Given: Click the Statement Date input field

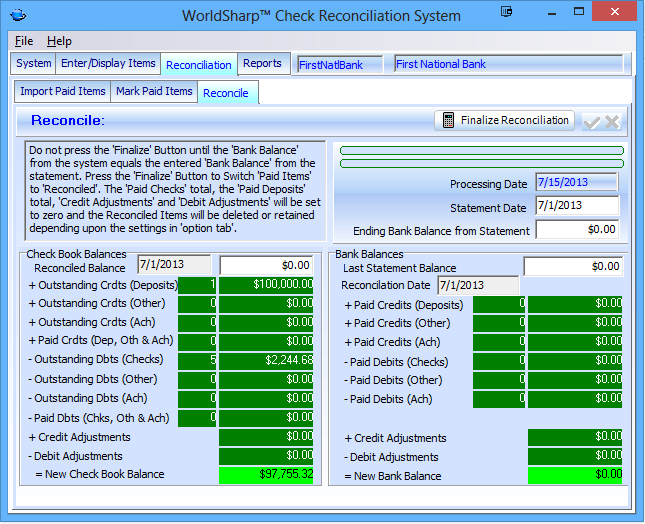Looking at the screenshot, I should pyautogui.click(x=577, y=206).
